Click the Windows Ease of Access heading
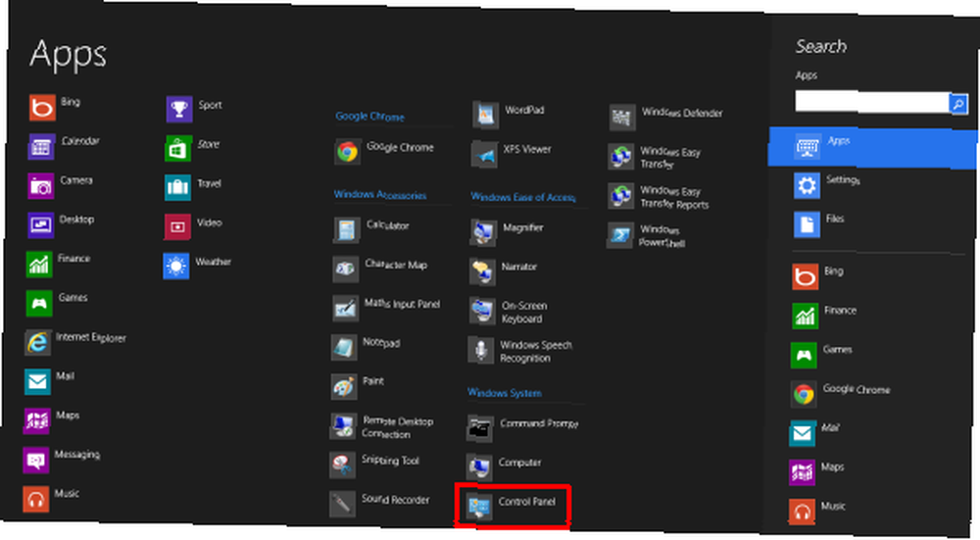Viewport: 980px width, 540px height. [523, 197]
